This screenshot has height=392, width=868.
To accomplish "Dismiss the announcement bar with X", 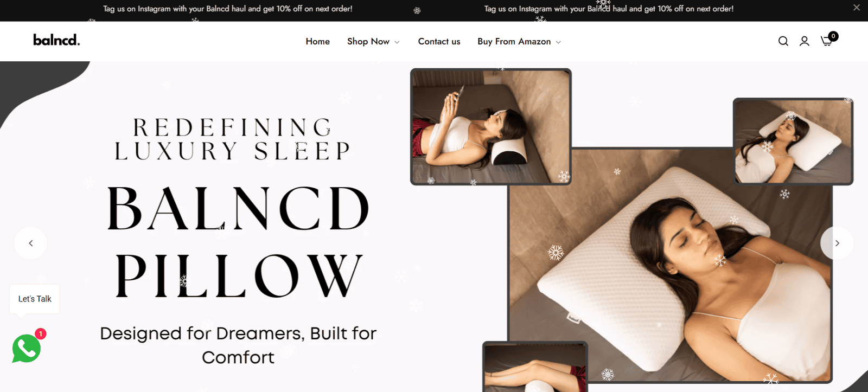I will coord(857,8).
